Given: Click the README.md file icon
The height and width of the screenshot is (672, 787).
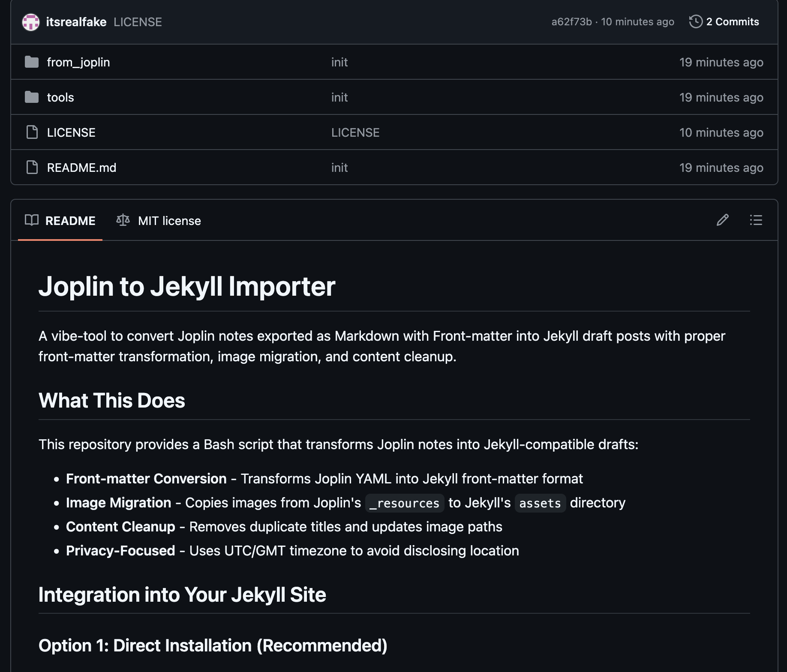Looking at the screenshot, I should click(32, 168).
